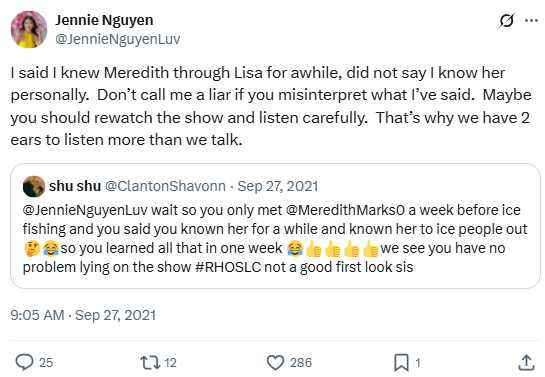Visit @ClantonShavonn handle in quoted tweet
Screen dimensions: 545x377
165,186
